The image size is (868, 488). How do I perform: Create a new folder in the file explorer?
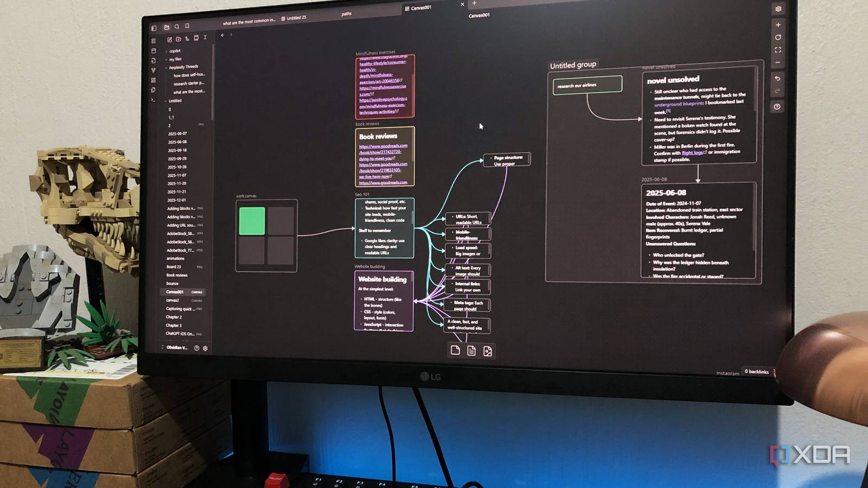click(x=179, y=38)
